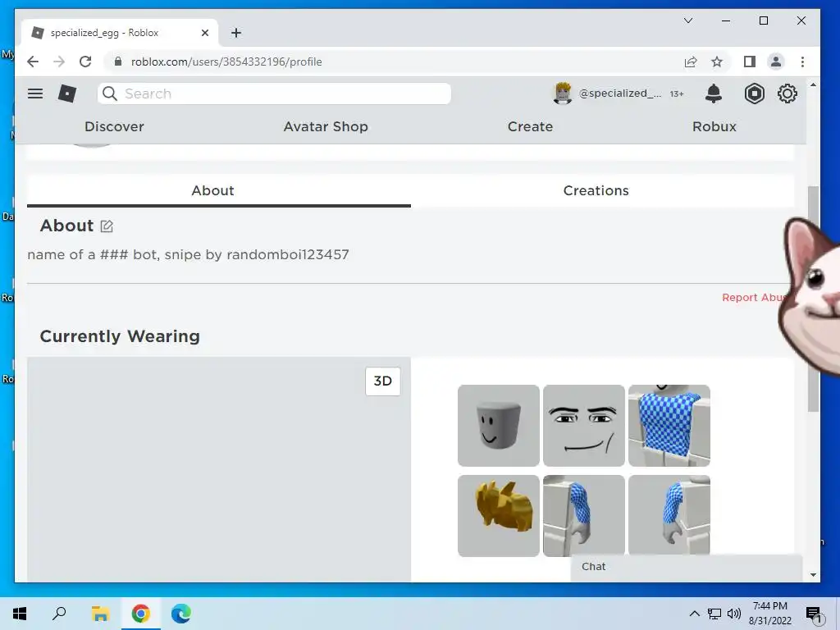Click the volume speaker tray icon
The height and width of the screenshot is (630, 840).
click(734, 614)
